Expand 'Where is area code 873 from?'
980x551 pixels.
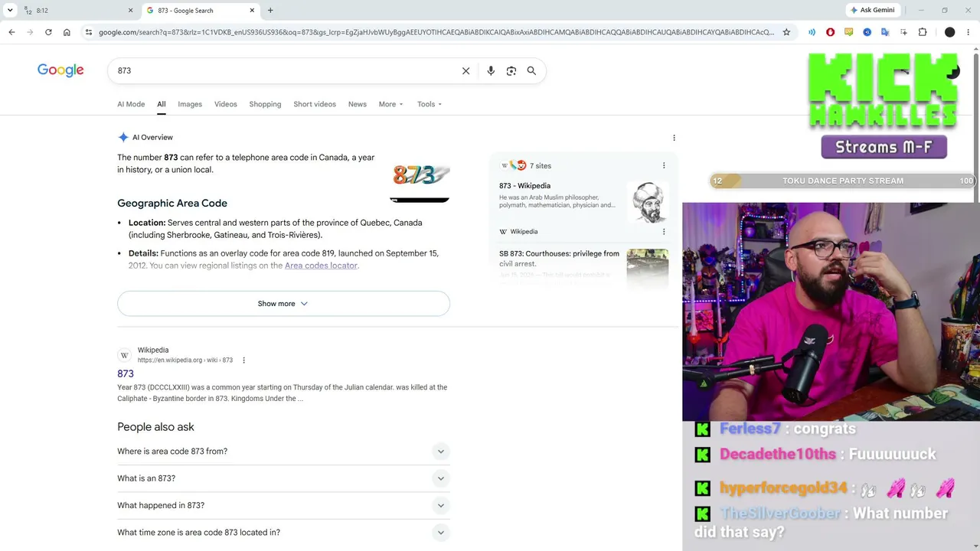pos(283,452)
